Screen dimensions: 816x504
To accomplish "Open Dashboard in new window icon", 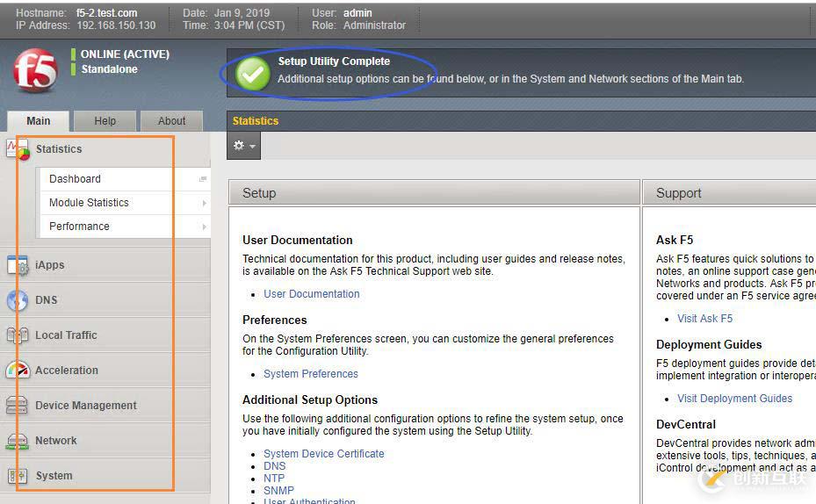I will (203, 179).
